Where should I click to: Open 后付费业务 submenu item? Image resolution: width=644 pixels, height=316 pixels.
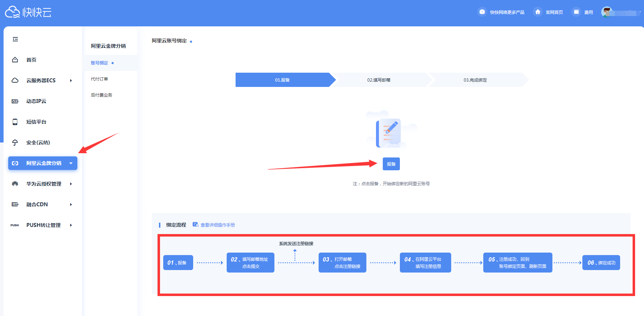102,95
